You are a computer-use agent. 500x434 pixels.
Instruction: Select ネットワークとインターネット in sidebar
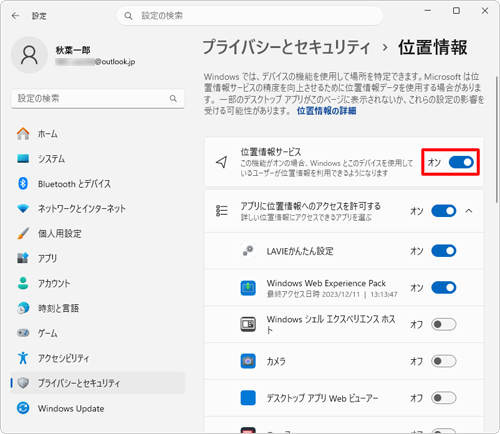click(x=98, y=209)
